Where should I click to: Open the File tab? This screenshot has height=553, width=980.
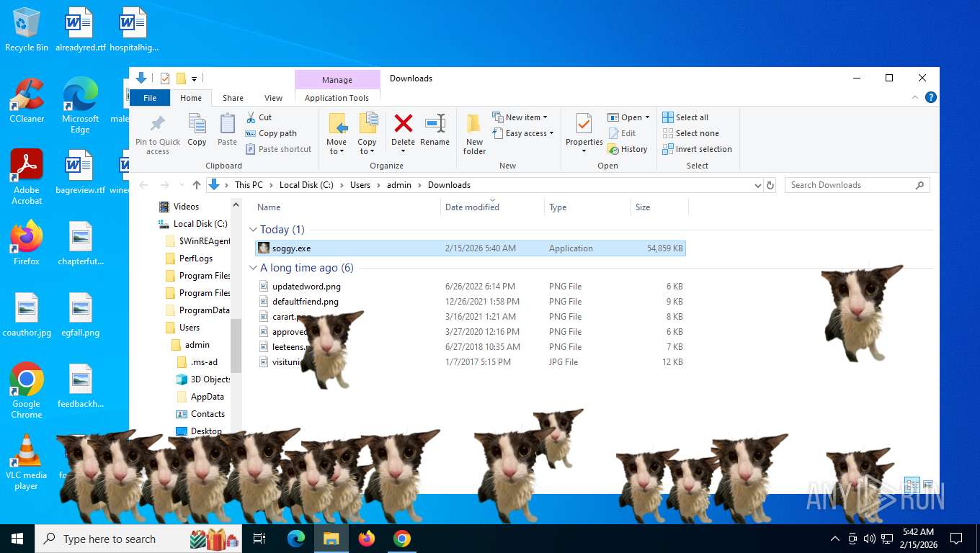click(x=150, y=98)
